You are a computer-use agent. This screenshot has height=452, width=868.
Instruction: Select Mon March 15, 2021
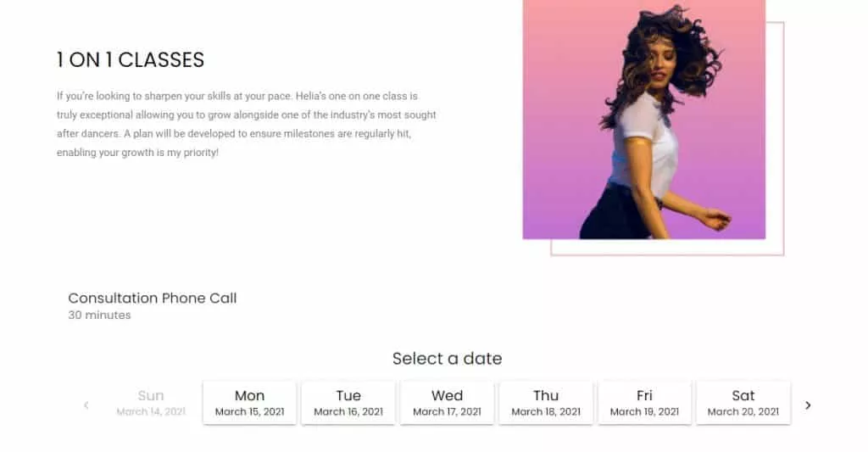point(249,403)
